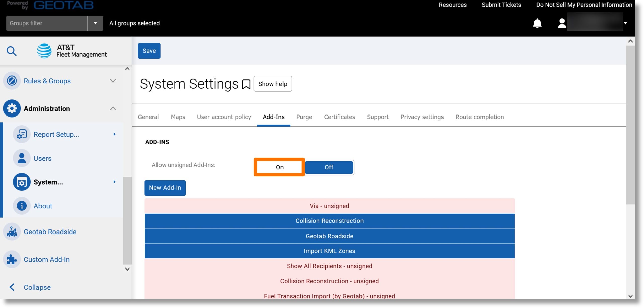Screen dimensions: 644x308
Task: Click the About info icon
Action: pos(22,206)
